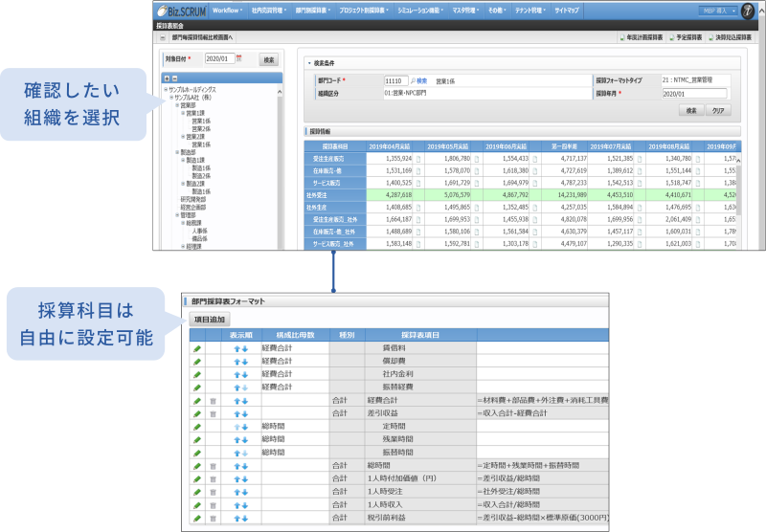Click the edit pencil for 賃借料 row

click(197, 349)
